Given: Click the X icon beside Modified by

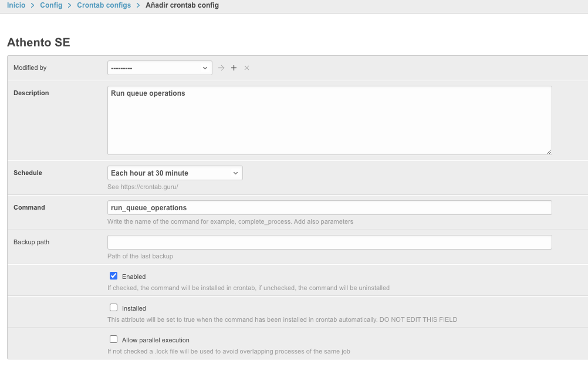Looking at the screenshot, I should click(246, 68).
